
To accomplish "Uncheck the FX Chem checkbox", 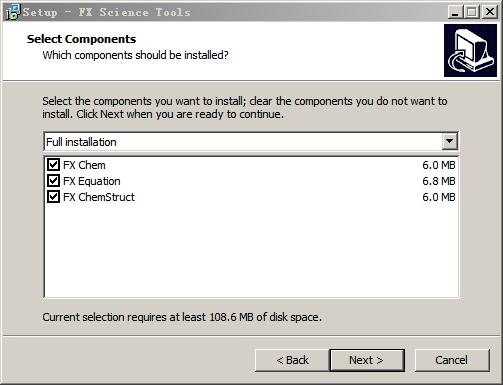I will point(53,165).
